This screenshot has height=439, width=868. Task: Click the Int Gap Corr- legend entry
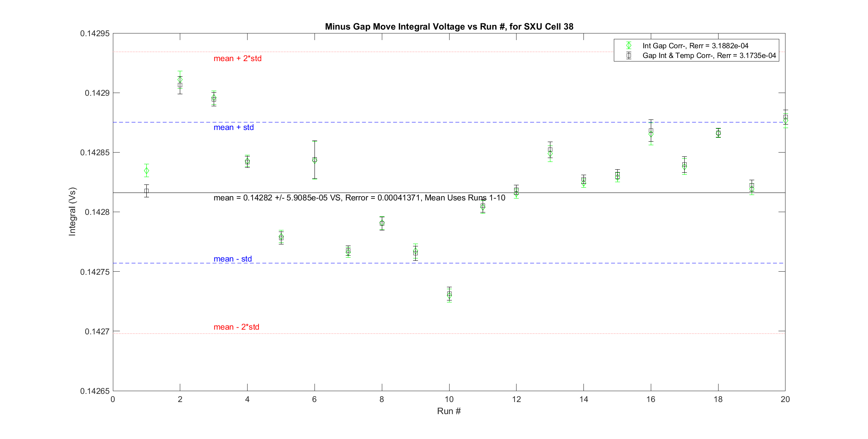[x=695, y=46]
